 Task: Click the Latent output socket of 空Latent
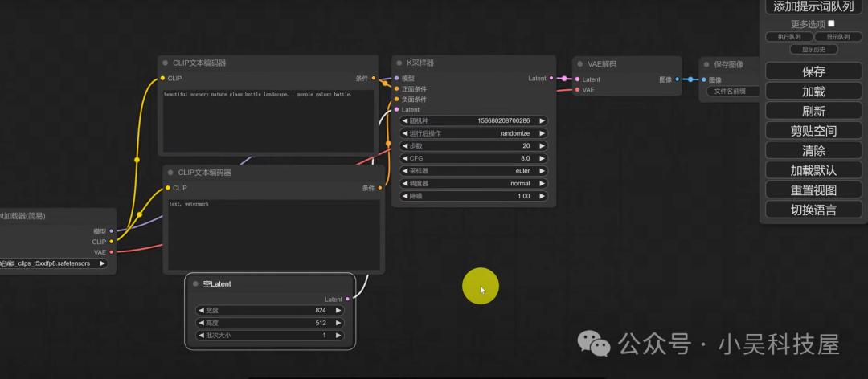348,300
